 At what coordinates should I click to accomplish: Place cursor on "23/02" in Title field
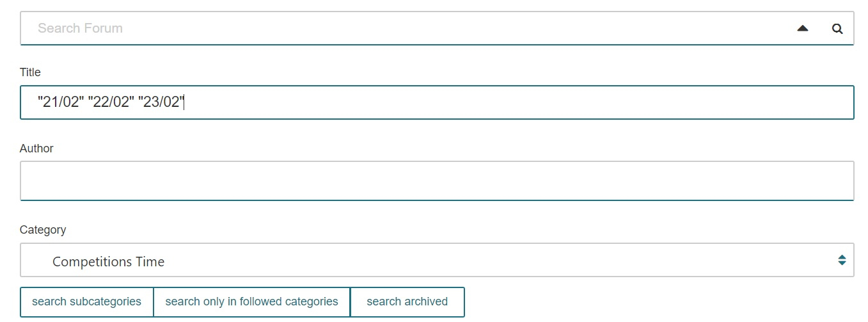pyautogui.click(x=162, y=102)
